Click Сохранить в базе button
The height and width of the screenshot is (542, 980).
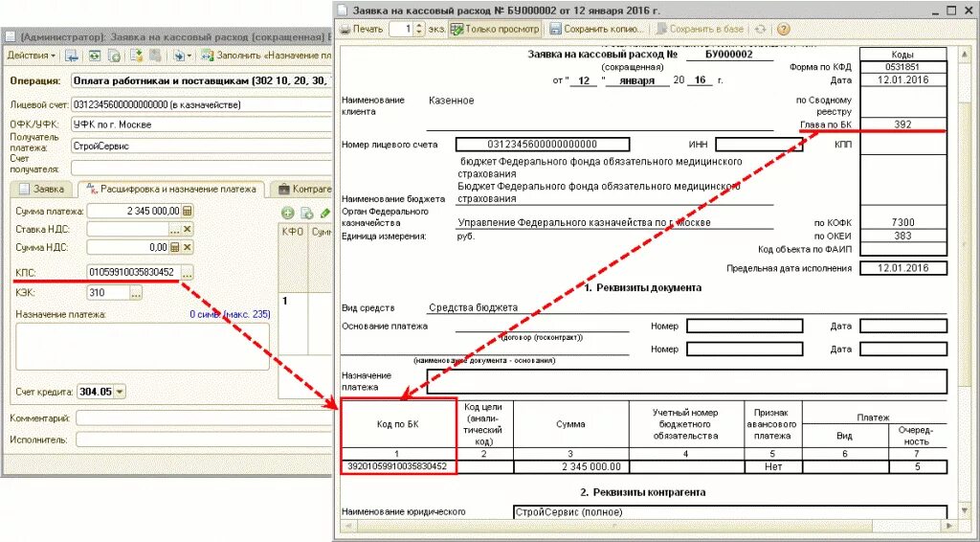pyautogui.click(x=700, y=29)
